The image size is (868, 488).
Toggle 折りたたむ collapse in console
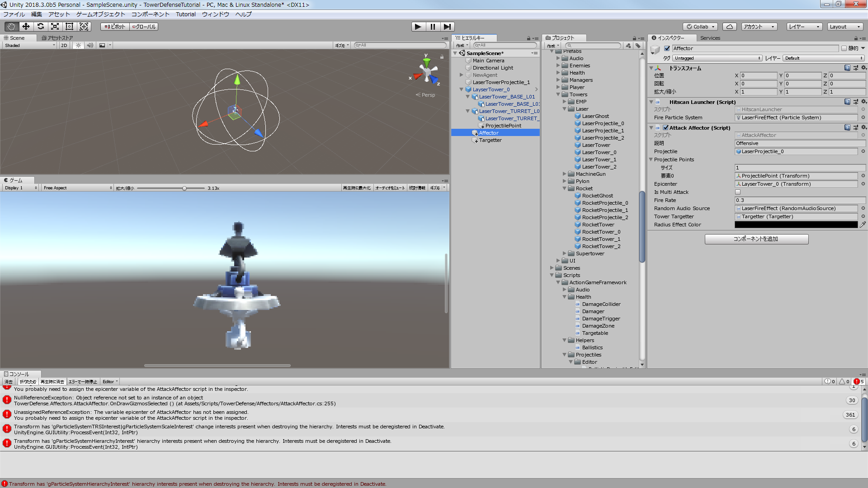[28, 382]
